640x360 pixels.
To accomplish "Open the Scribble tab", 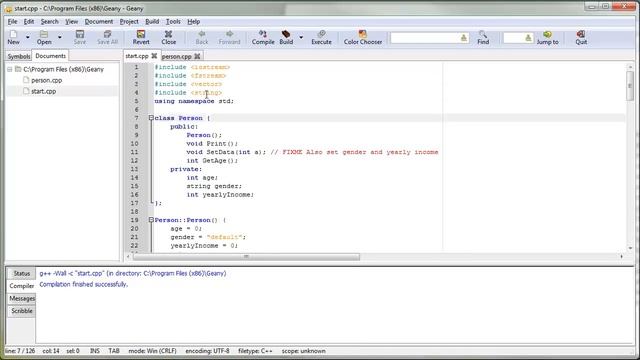I will (22, 311).
